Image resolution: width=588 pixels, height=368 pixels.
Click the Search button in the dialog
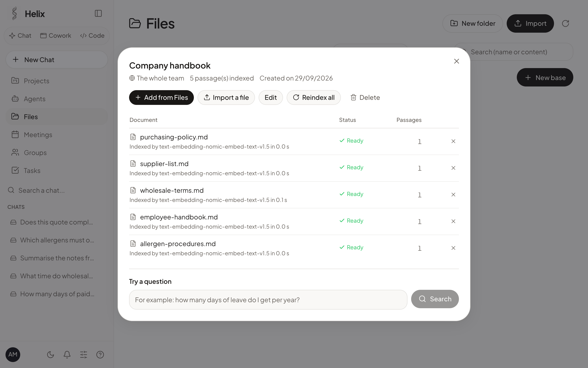point(435,299)
